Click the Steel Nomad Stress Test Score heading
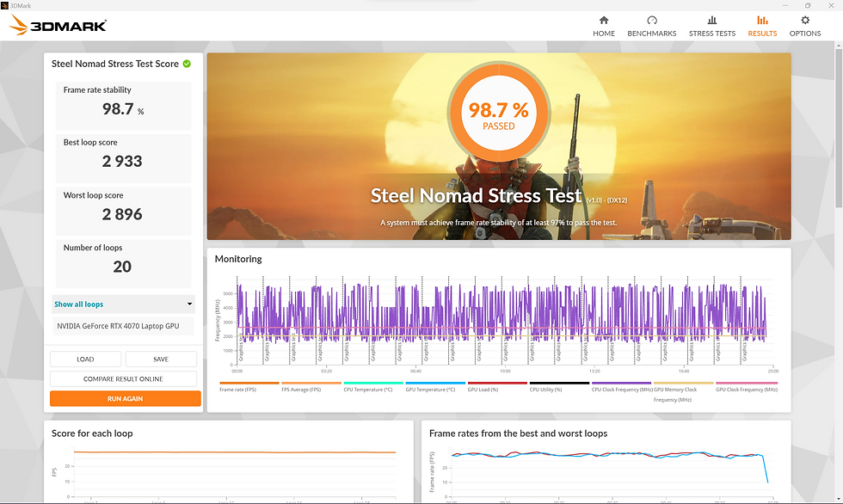Image resolution: width=843 pixels, height=504 pixels. click(115, 64)
